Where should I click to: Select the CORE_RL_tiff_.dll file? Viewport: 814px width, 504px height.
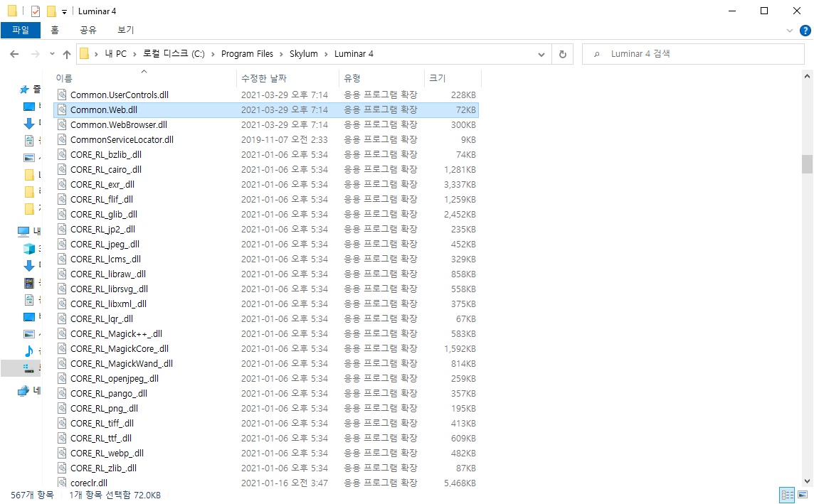pyautogui.click(x=266, y=424)
